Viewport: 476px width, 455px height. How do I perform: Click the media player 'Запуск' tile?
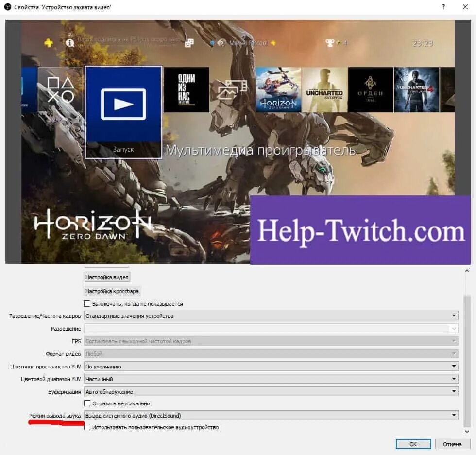123,112
